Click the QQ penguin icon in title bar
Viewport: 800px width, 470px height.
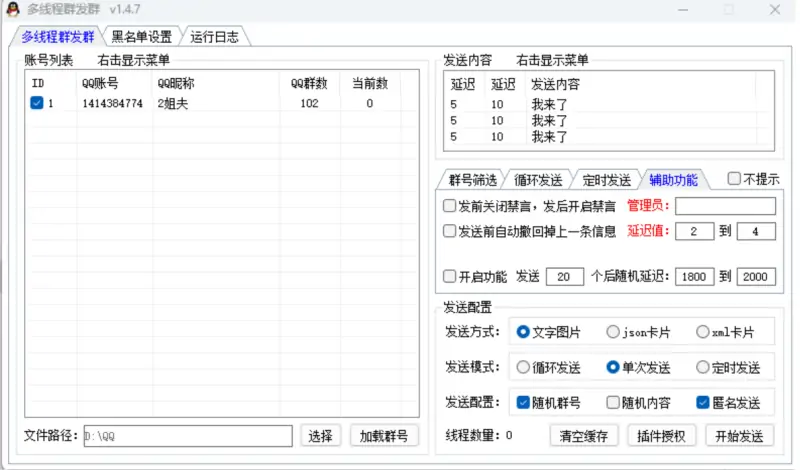pyautogui.click(x=14, y=10)
